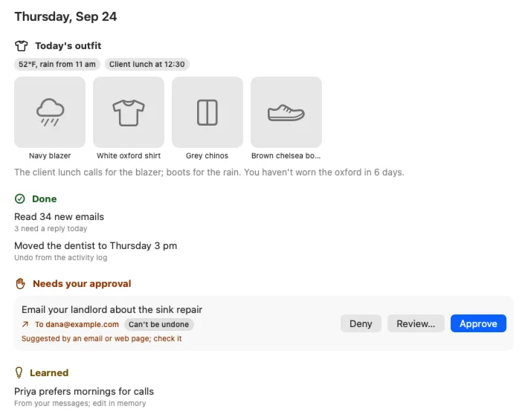Click Undo from the activity log
Image resolution: width=528 pixels, height=420 pixels.
61,258
